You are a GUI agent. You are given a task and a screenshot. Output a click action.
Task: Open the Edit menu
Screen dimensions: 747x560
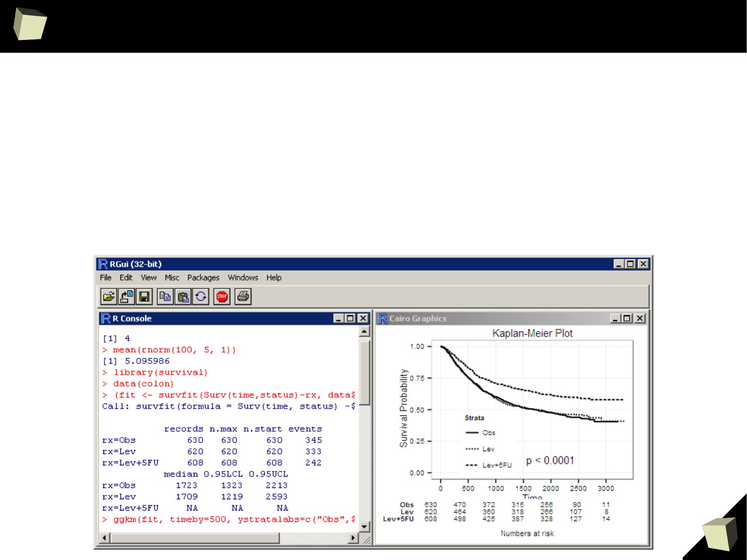[x=126, y=278]
